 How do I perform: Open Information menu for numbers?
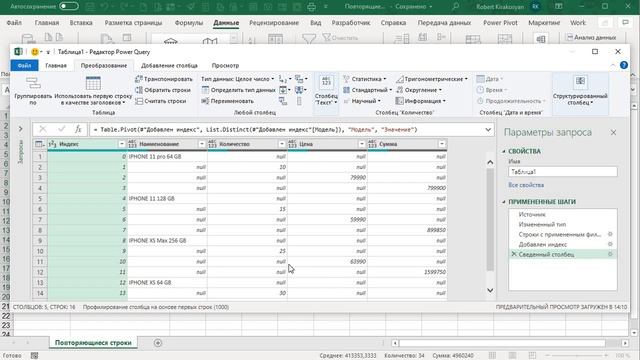coord(420,101)
